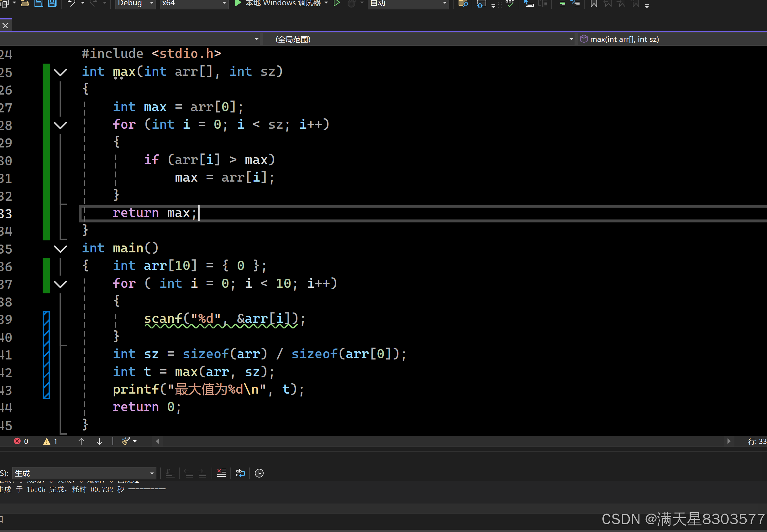
Task: Start debugging with the green play arrow
Action: (238, 3)
